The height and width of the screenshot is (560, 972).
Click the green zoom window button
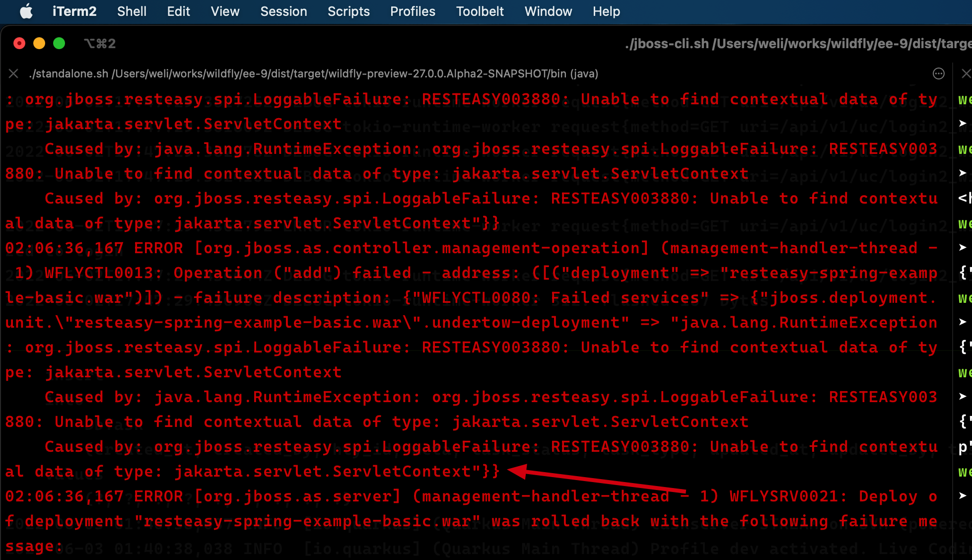pos(59,44)
